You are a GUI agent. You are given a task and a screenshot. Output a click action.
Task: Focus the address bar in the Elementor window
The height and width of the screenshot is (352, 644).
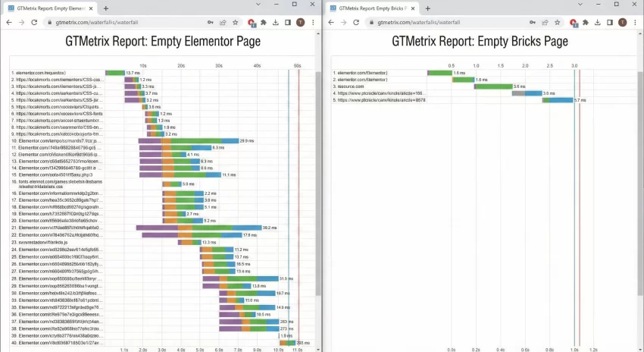123,22
